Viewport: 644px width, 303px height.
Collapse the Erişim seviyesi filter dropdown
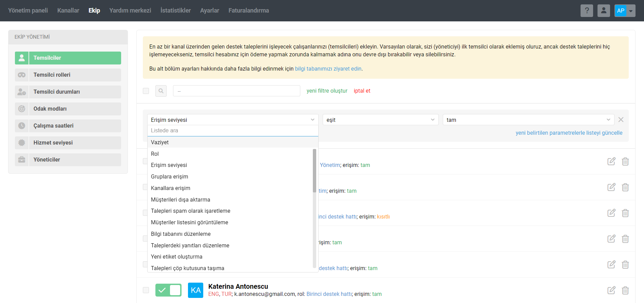pos(233,120)
